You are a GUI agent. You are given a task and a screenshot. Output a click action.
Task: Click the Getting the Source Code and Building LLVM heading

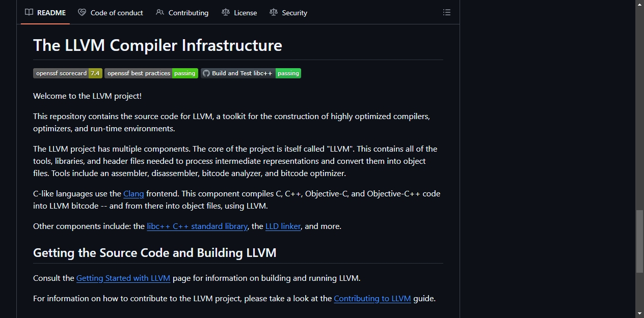click(155, 253)
